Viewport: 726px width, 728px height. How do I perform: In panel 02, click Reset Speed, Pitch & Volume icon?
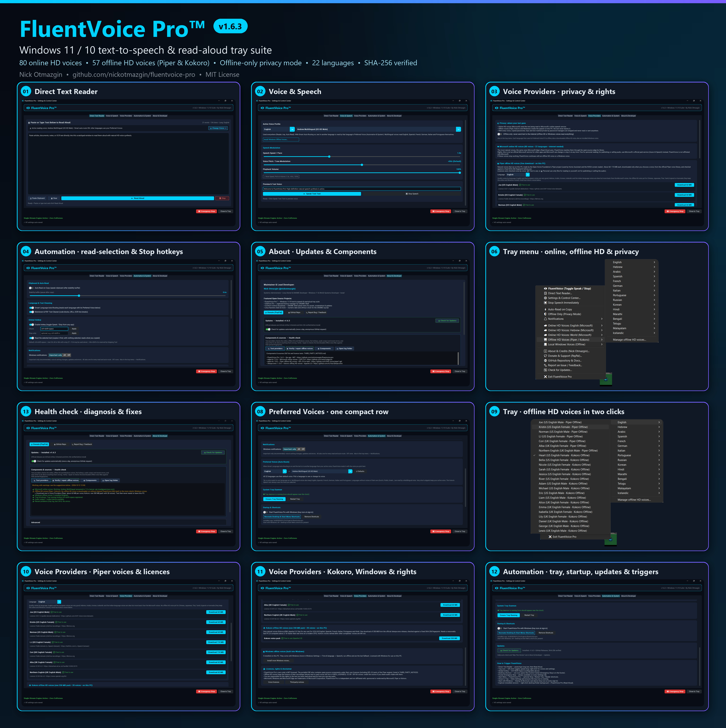[x=264, y=176]
